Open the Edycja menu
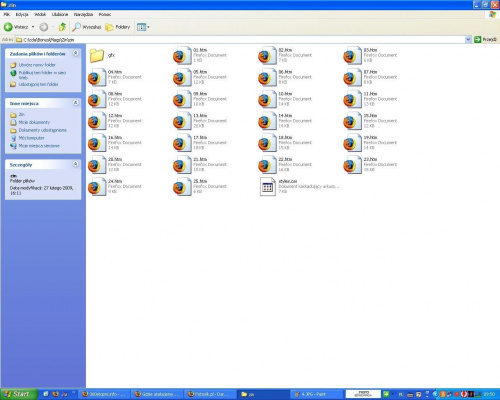This screenshot has width=500, height=400. point(22,14)
